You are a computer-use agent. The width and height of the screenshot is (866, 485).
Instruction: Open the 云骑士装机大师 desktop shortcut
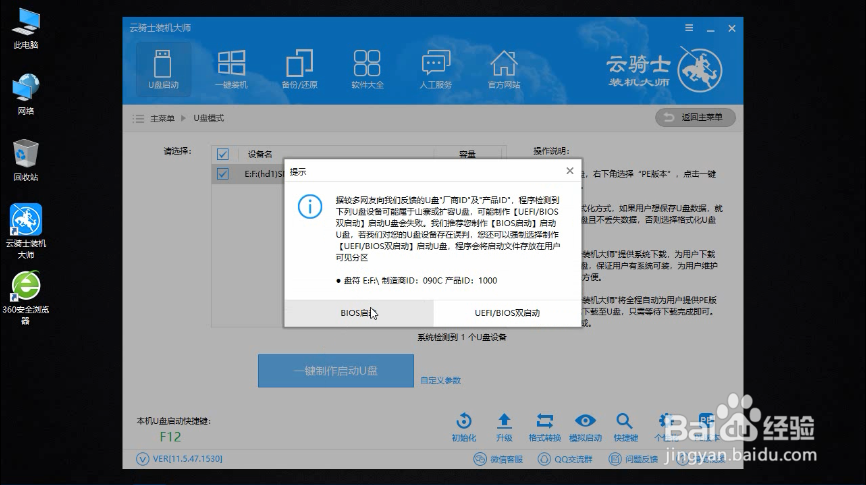point(26,231)
